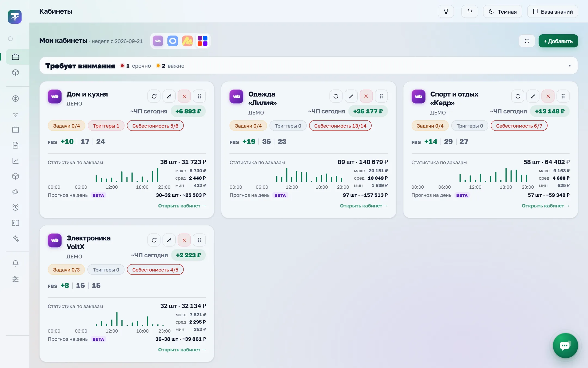The image size is (588, 368).
Task: Open the calendar sidebar icon
Action: 16,130
